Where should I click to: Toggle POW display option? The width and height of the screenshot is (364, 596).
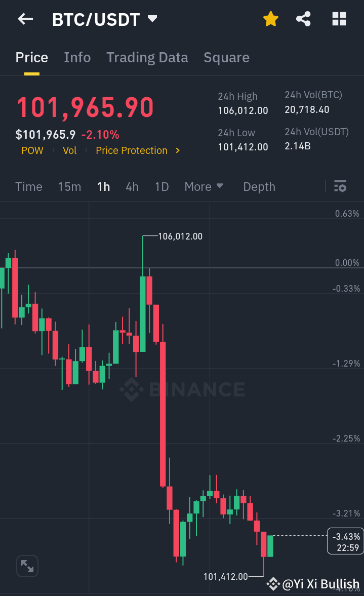32,150
